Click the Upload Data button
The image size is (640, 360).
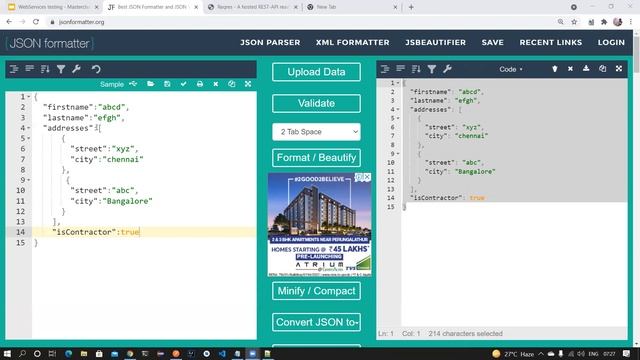coord(316,72)
